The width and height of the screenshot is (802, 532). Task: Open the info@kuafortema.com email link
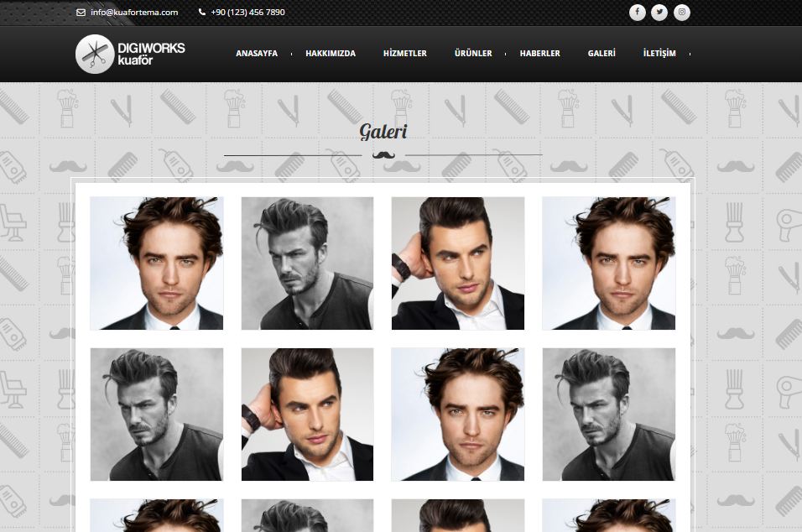(x=134, y=13)
